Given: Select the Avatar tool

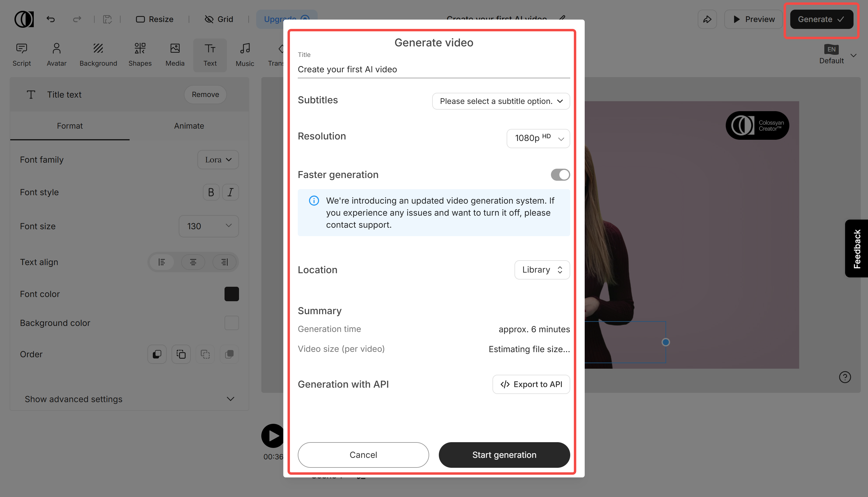Looking at the screenshot, I should point(56,54).
